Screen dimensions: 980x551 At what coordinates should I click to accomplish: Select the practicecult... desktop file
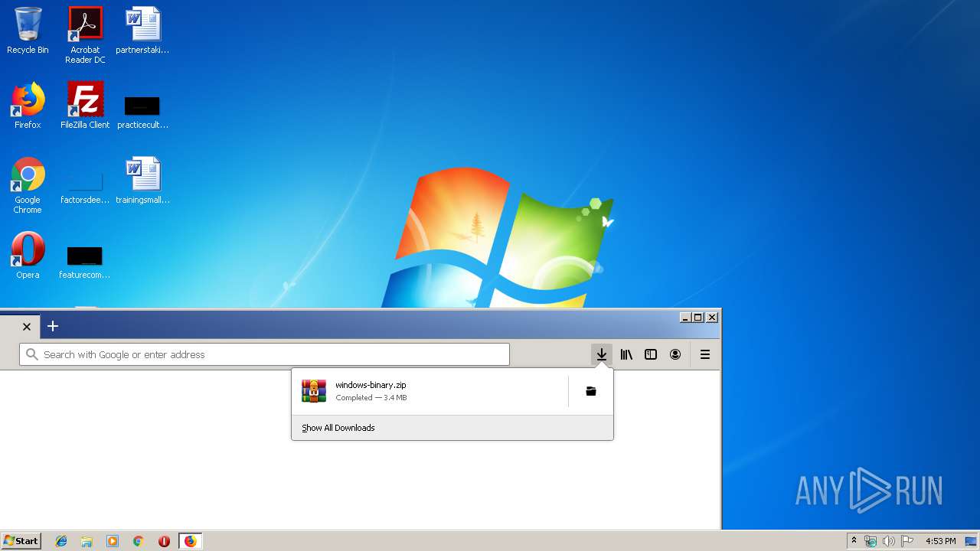[x=142, y=112]
